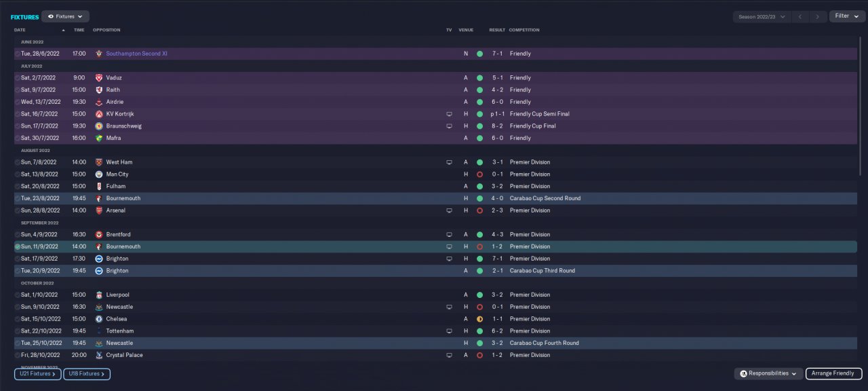The width and height of the screenshot is (868, 391).
Task: Sort fixtures by Date column header
Action: click(x=20, y=30)
